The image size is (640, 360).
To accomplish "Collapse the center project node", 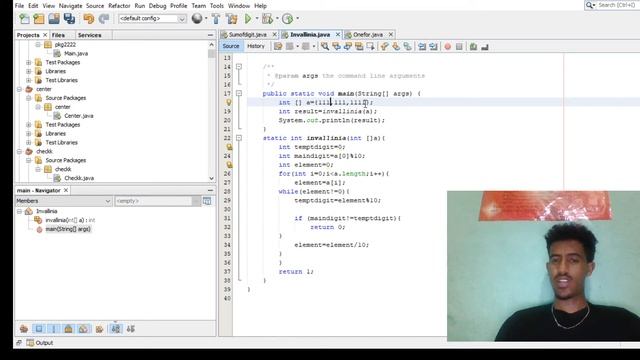I will 19,89.
